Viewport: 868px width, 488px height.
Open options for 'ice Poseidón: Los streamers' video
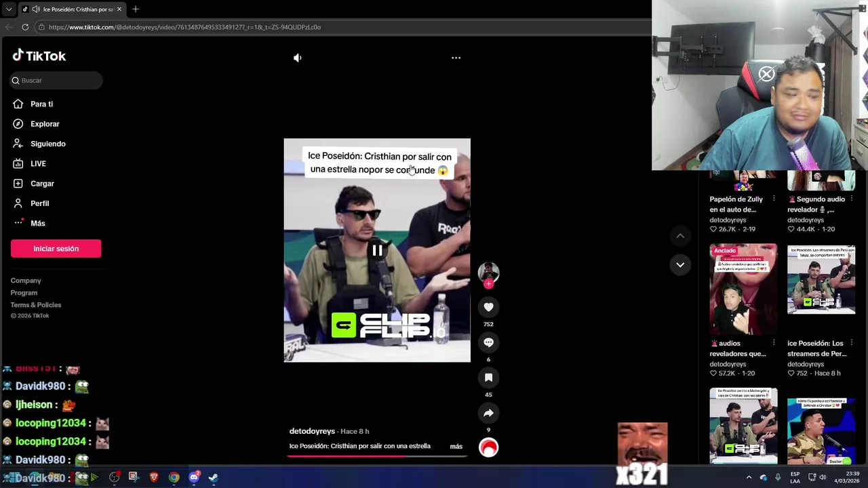[x=851, y=344]
